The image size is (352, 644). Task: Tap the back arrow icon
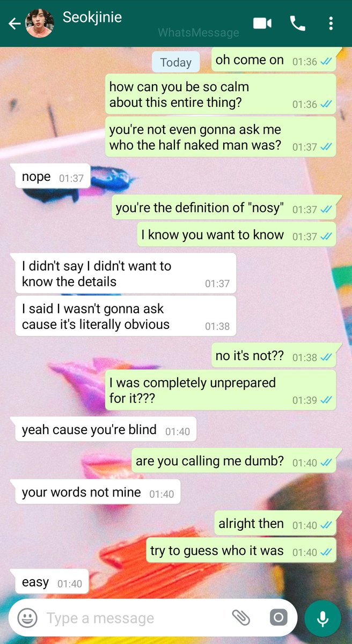point(14,24)
